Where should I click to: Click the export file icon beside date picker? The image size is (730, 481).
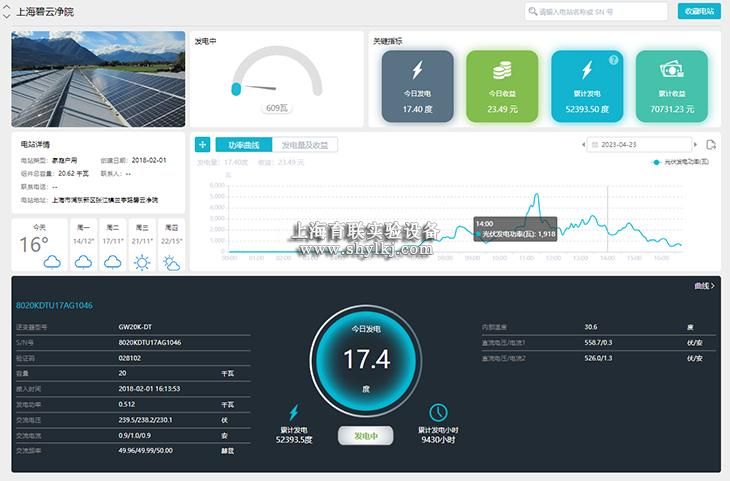pyautogui.click(x=711, y=145)
